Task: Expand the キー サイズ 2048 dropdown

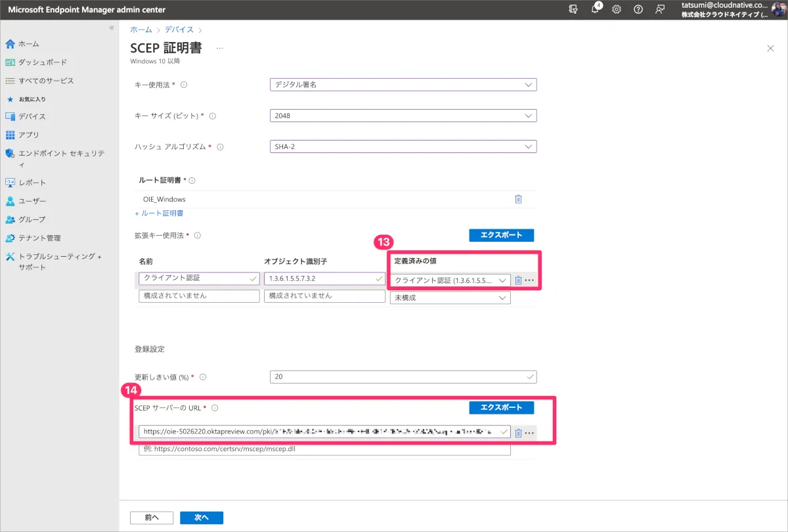Action: pos(403,116)
